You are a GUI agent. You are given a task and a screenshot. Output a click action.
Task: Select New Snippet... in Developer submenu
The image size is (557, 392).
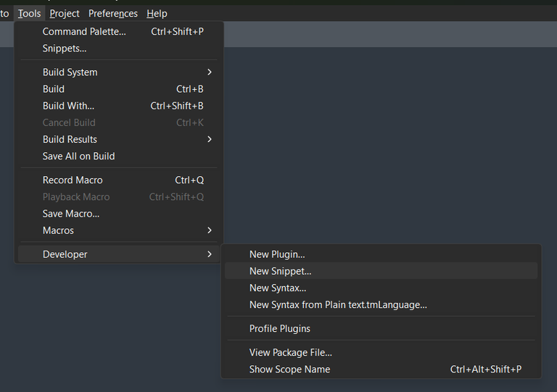pos(280,271)
